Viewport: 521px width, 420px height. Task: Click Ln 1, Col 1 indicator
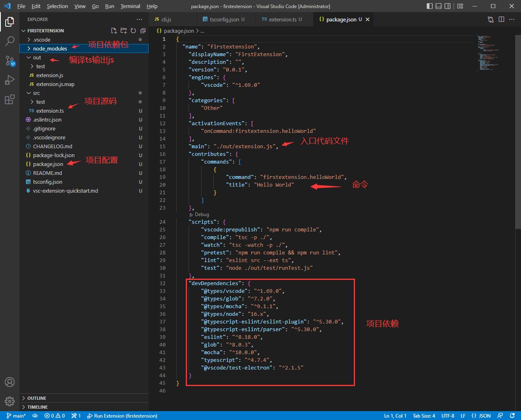click(395, 416)
